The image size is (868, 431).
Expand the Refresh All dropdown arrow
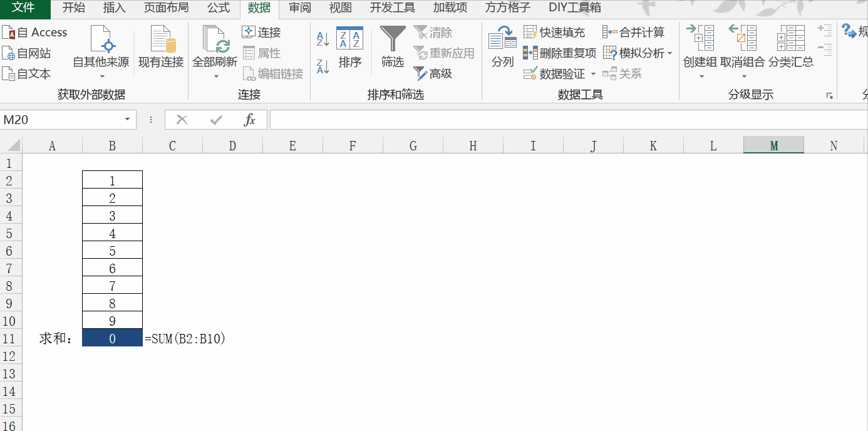tap(215, 76)
